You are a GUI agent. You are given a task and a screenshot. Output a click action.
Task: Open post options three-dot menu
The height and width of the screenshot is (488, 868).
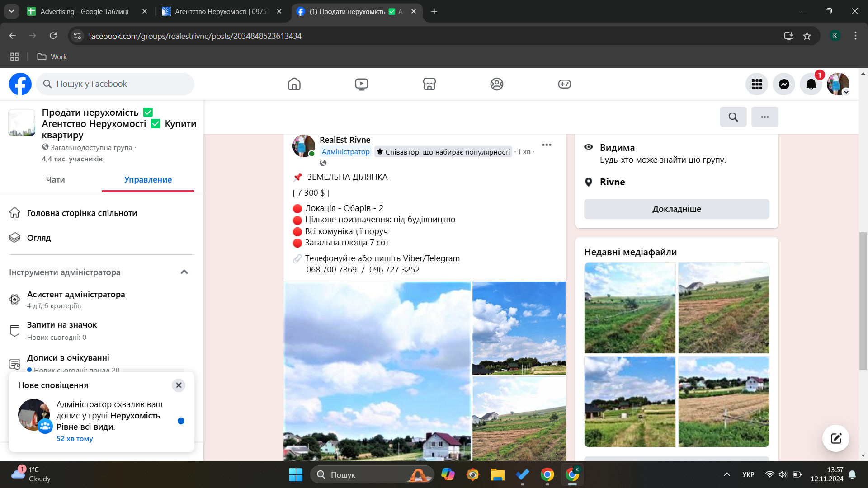[x=546, y=145]
